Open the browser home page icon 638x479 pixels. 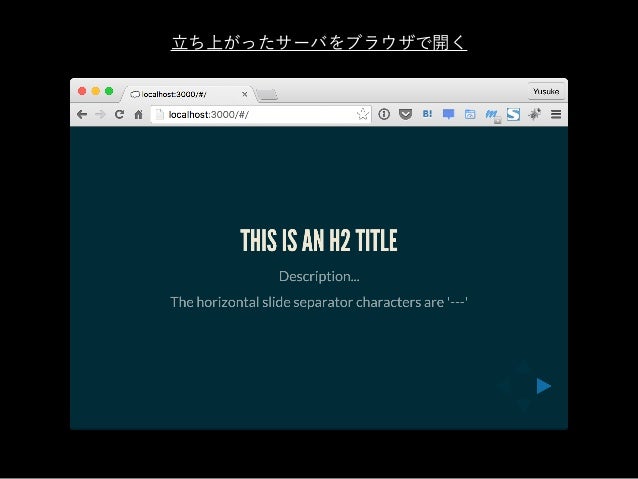click(138, 114)
